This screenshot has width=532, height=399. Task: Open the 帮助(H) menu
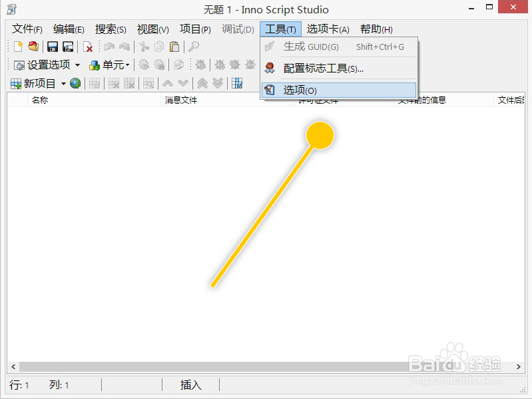tap(376, 29)
